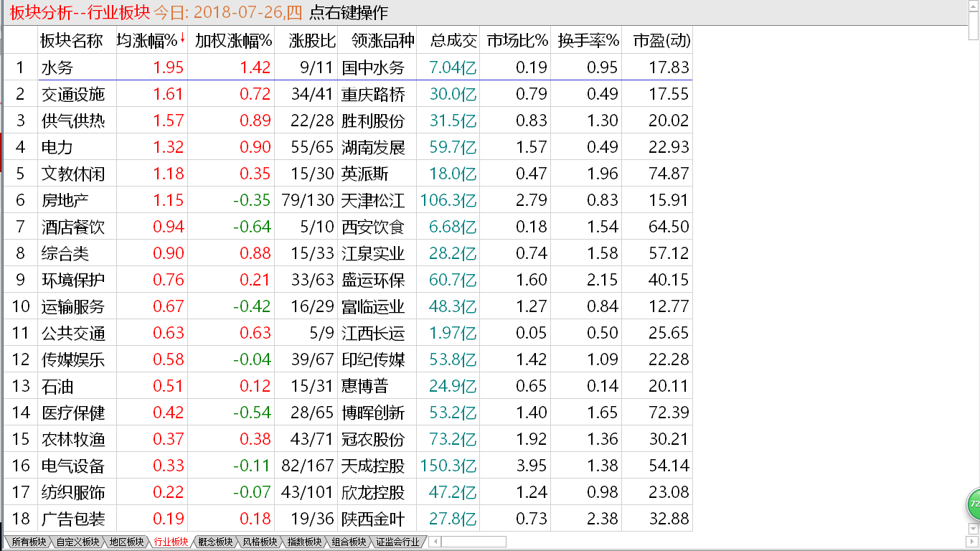Sort by 换手率% column header

click(x=588, y=41)
